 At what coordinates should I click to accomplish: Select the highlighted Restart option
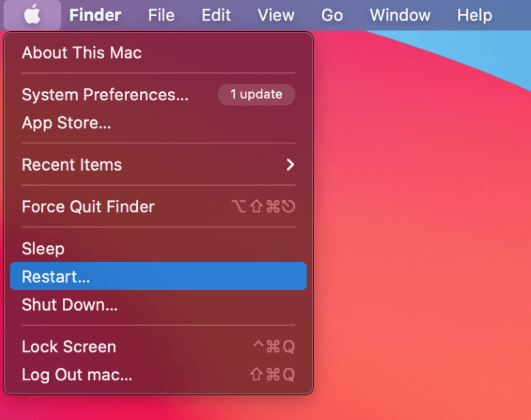click(56, 277)
